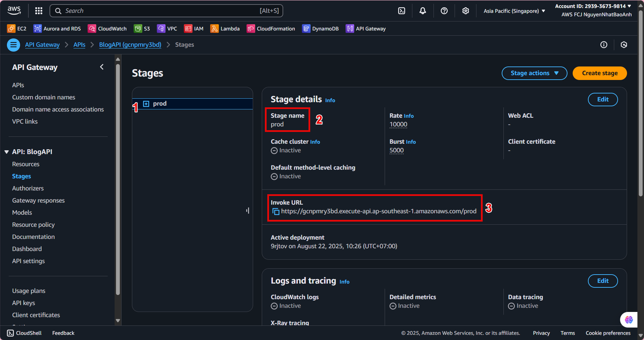Open the DynamoDB service shortcut
The width and height of the screenshot is (644, 340).
click(320, 29)
